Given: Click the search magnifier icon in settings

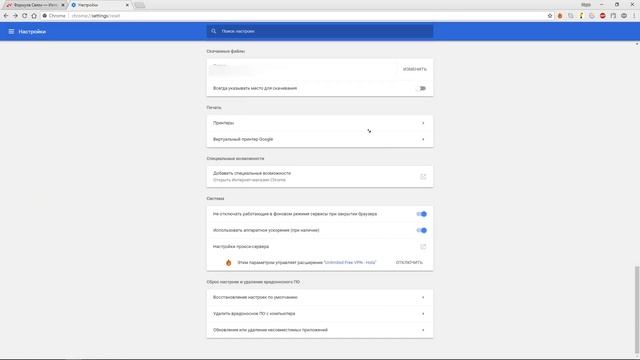Looking at the screenshot, I should click(x=213, y=31).
